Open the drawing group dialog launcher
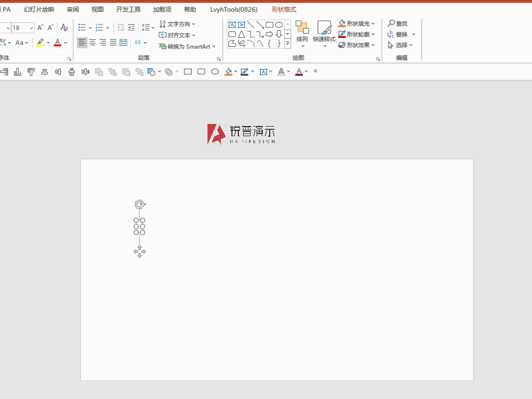 [x=378, y=59]
